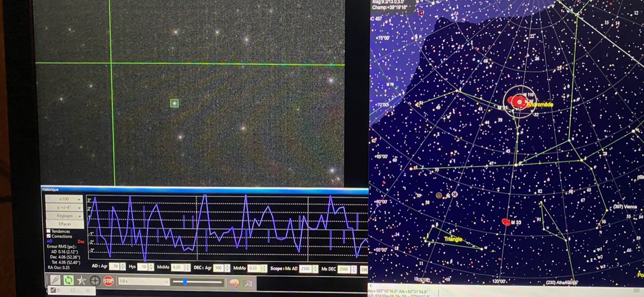
Task: Click the (397) Vienna asteroid label
Action: click(x=625, y=207)
